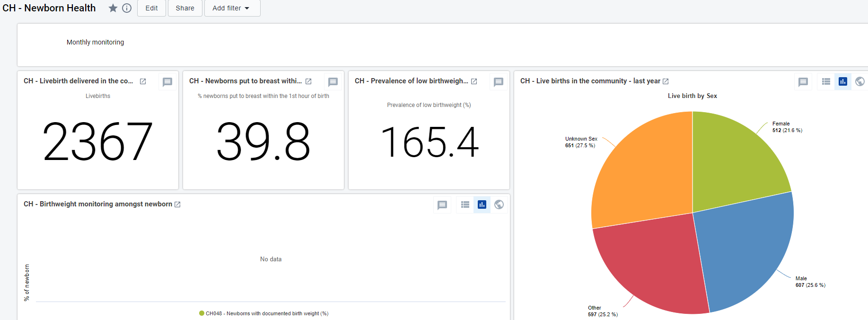
Task: Show dashboard description info icon
Action: (127, 8)
